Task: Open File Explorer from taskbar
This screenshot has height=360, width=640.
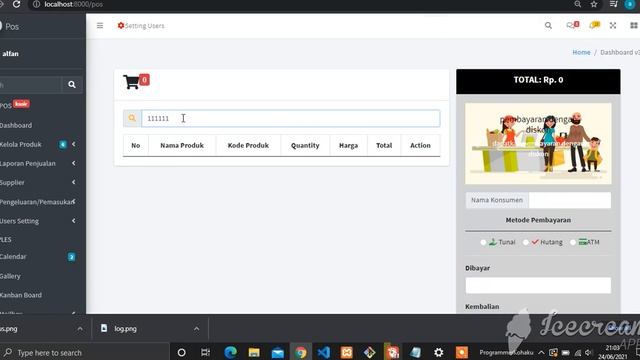Action: click(x=254, y=352)
